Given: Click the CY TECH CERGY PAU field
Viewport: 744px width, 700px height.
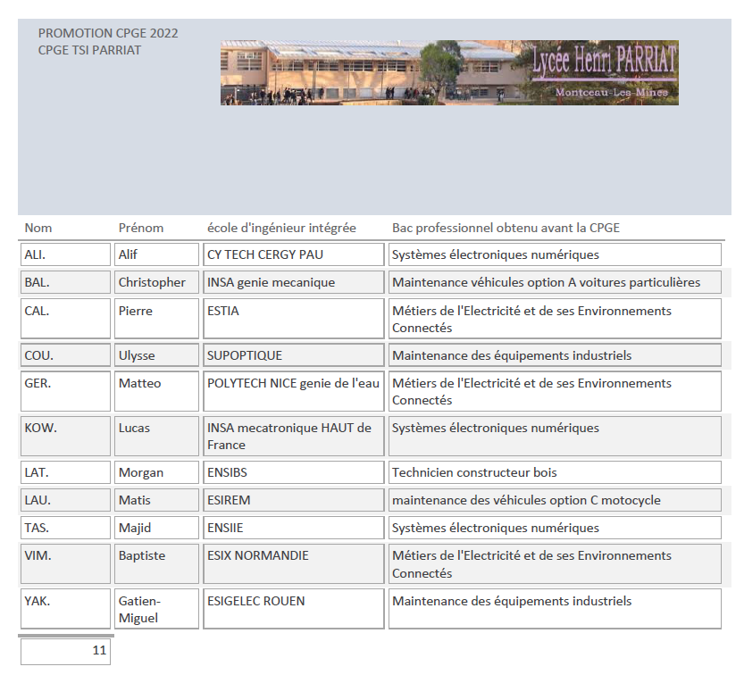Looking at the screenshot, I should click(x=294, y=254).
